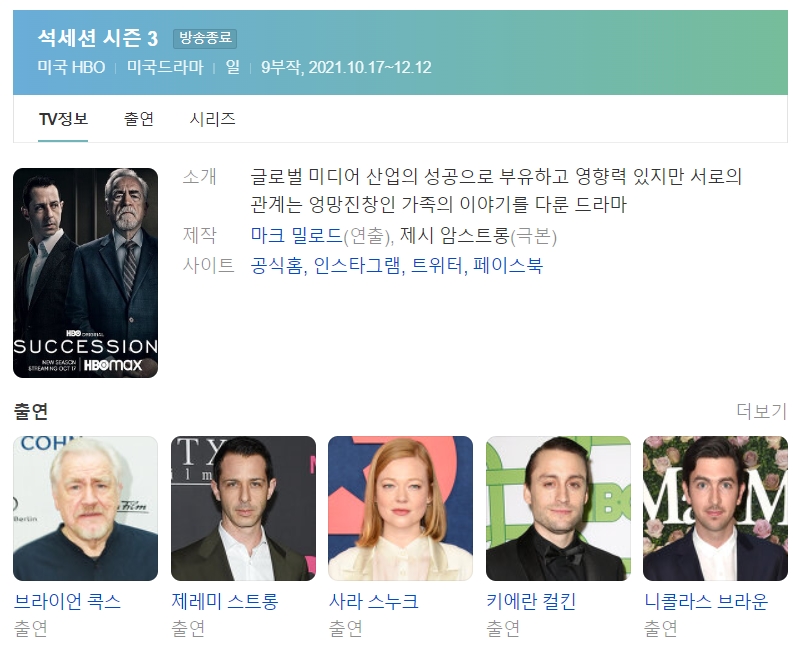The height and width of the screenshot is (664, 793).
Task: Open 브라이언 콕스 name link
Action: click(67, 601)
